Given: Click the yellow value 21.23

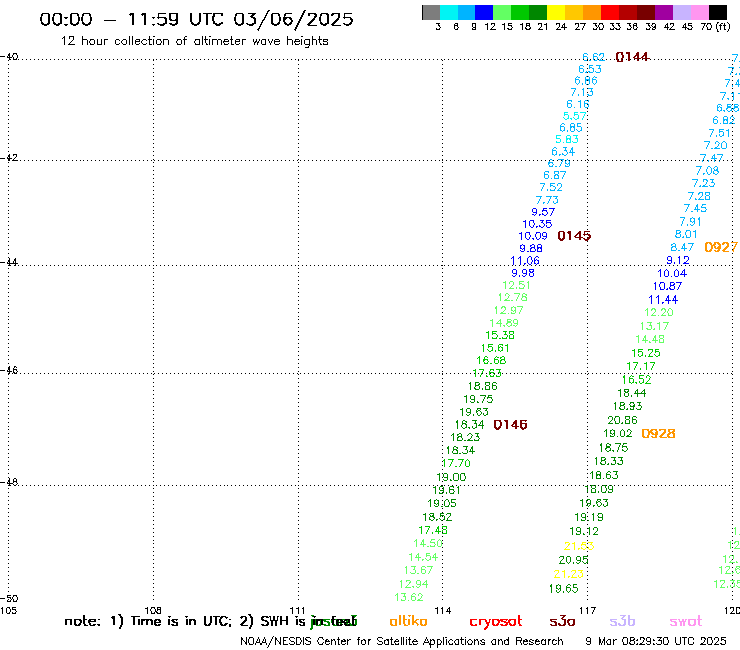Looking at the screenshot, I should point(569,574).
